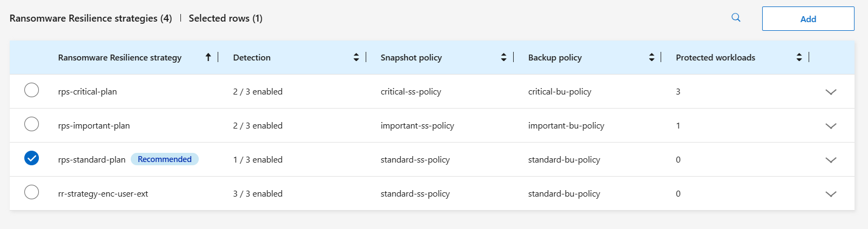
Task: Click Snapshot policy column sort arrows
Action: [x=503, y=57]
